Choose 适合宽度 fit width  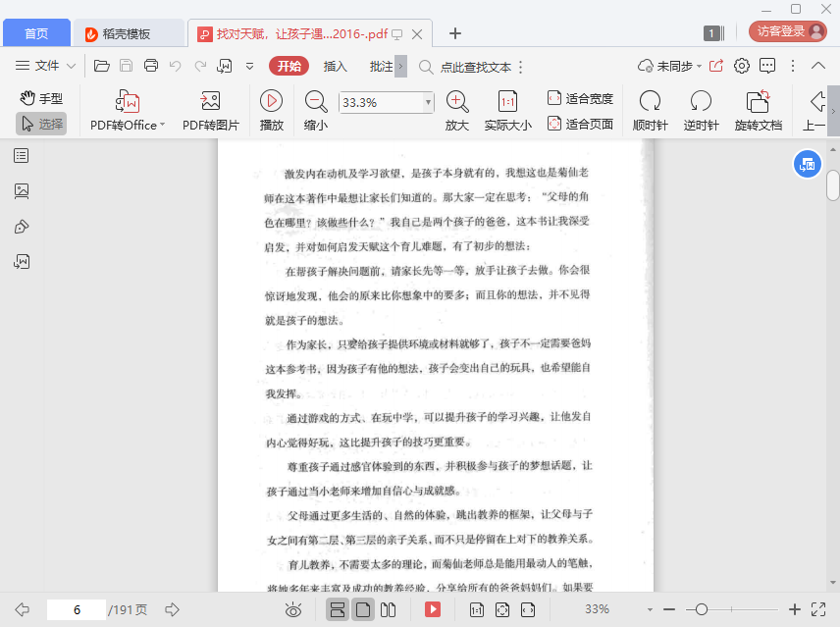click(580, 98)
